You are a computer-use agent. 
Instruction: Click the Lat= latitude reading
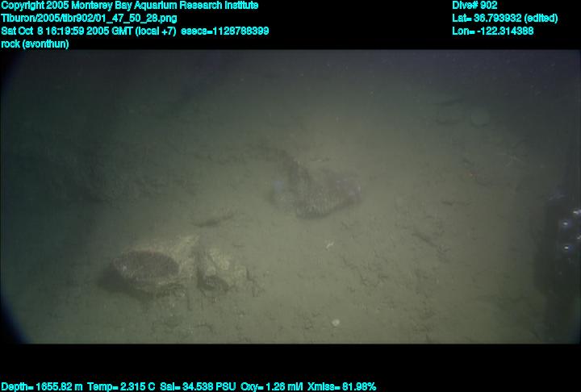[504, 19]
